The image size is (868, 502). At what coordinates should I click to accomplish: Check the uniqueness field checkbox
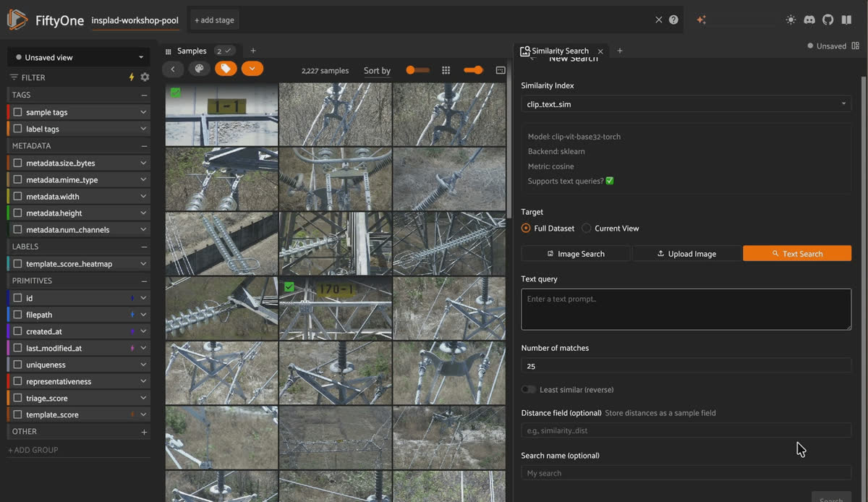click(18, 365)
